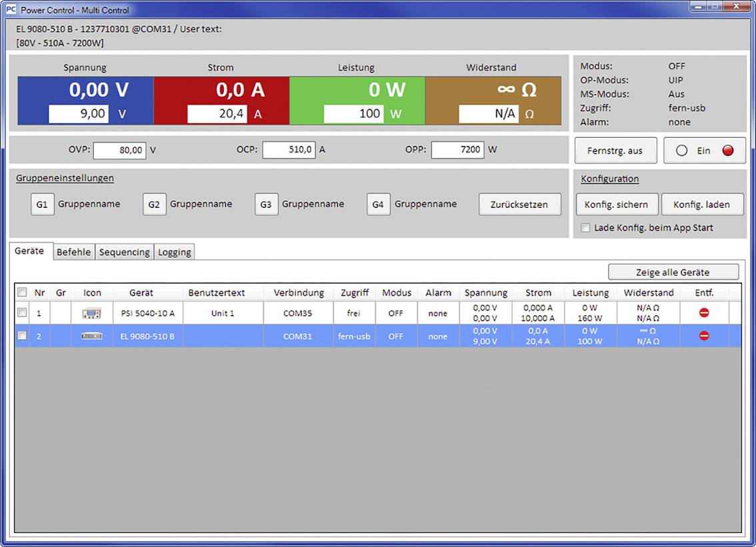Click the OVP voltage input field
Image resolution: width=756 pixels, height=547 pixels.
(x=120, y=150)
